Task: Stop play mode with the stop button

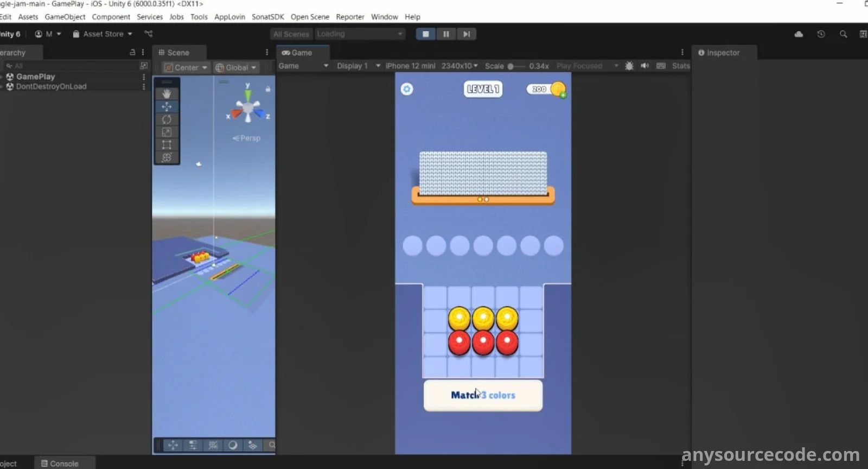Action: [x=426, y=34]
